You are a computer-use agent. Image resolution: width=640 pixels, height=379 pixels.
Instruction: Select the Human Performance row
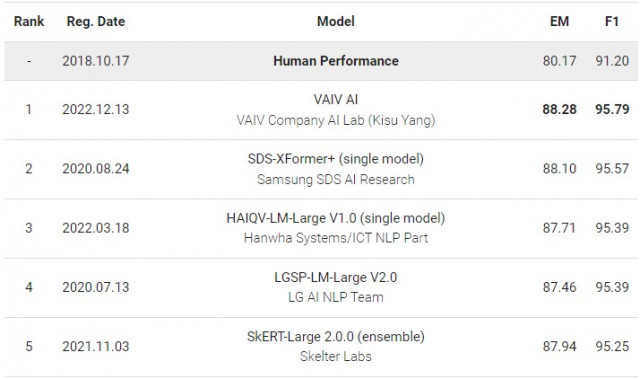click(x=321, y=61)
